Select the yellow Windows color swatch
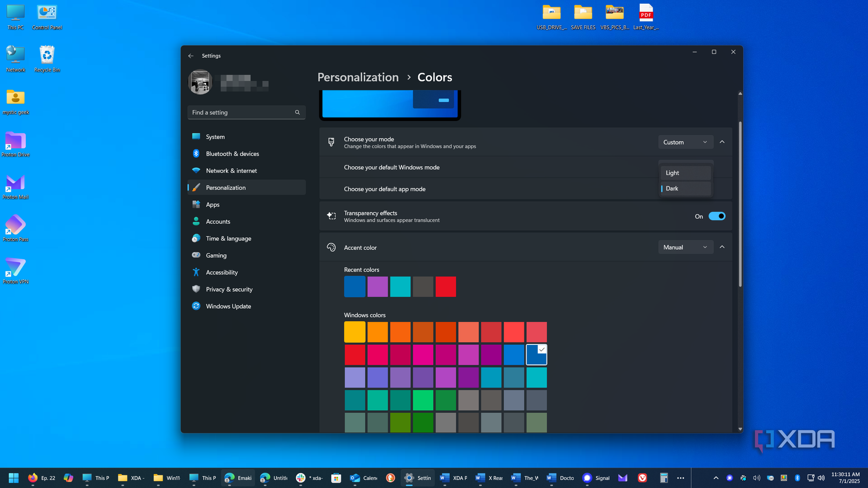 click(355, 332)
